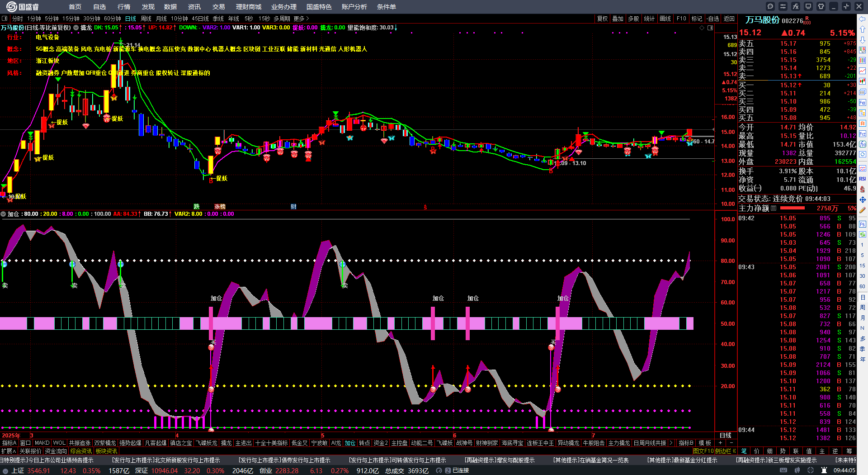Click the red 主力净额 progress bar

793,208
